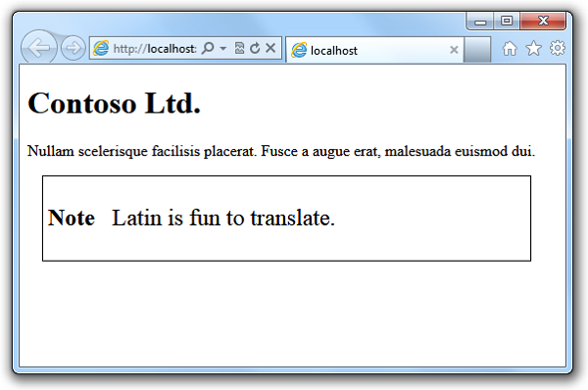The width and height of the screenshot is (588, 390).
Task: Click the Nullam scelerisque paragraph text
Action: pyautogui.click(x=281, y=151)
